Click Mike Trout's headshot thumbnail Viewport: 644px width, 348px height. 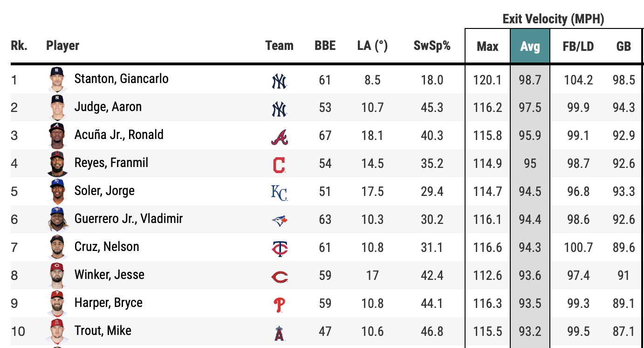click(x=57, y=332)
